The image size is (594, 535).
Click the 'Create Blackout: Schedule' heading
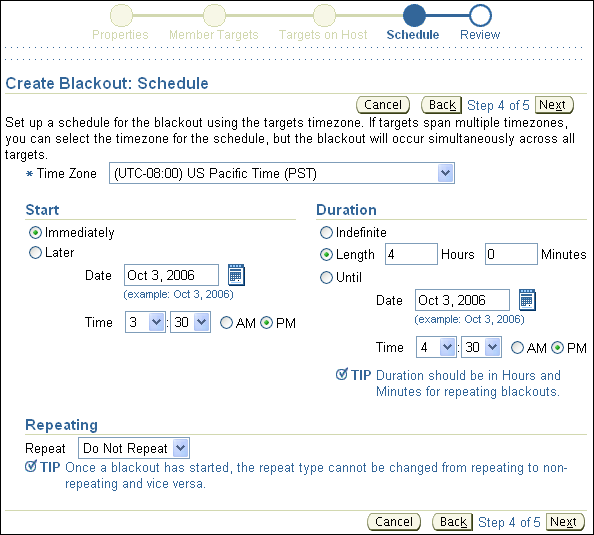107,83
